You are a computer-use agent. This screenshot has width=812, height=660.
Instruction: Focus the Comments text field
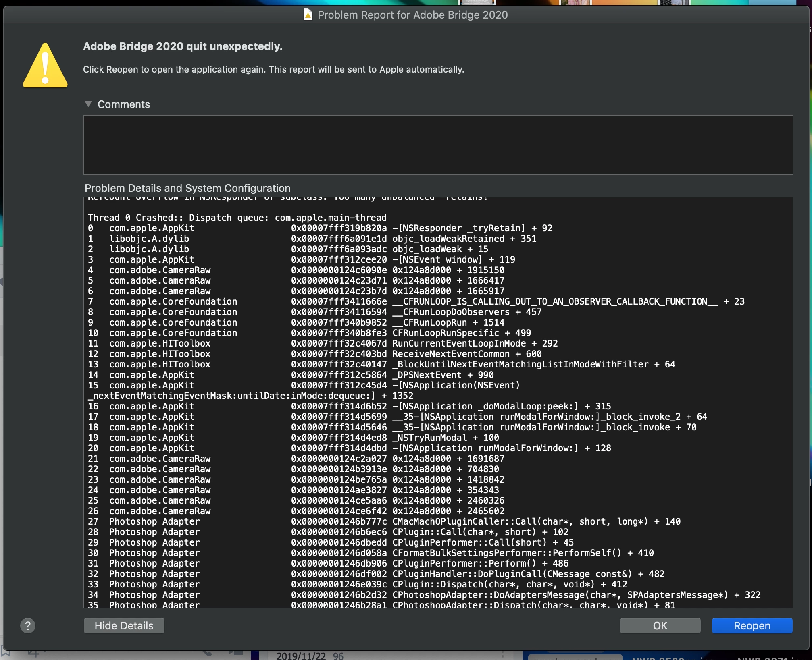437,145
